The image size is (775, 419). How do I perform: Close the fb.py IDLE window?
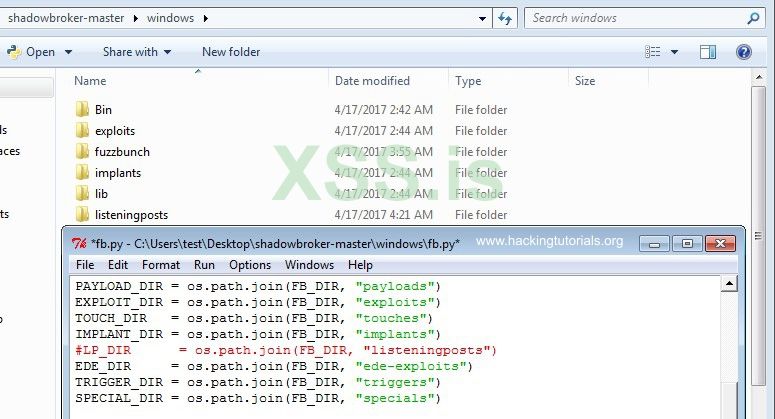(x=720, y=244)
